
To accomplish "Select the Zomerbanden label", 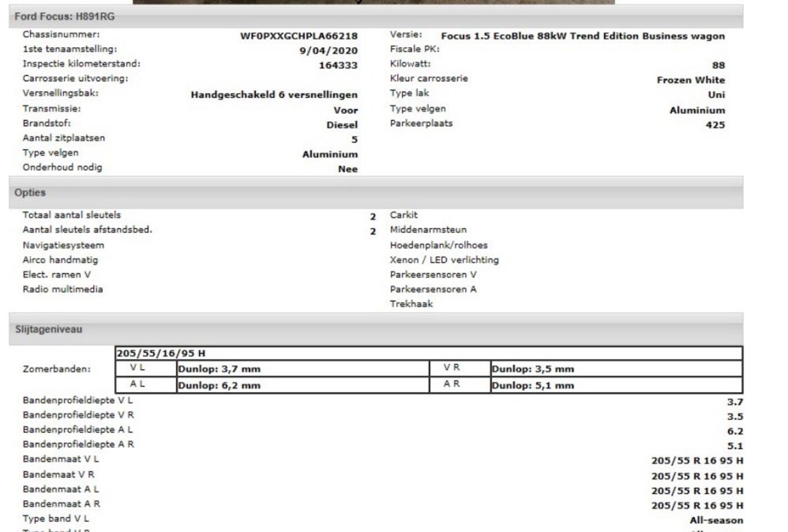I will tap(57, 369).
